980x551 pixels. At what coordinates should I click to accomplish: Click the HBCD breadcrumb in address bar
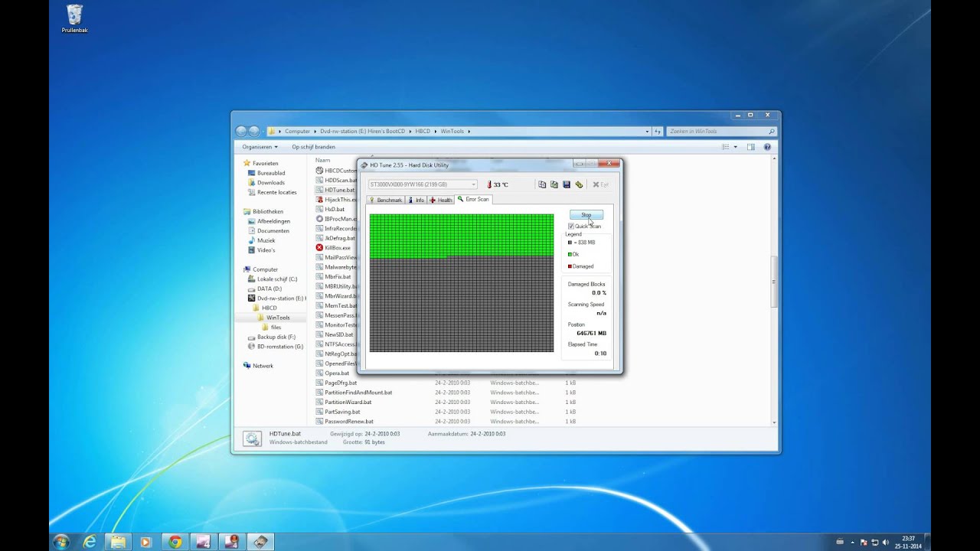click(423, 131)
